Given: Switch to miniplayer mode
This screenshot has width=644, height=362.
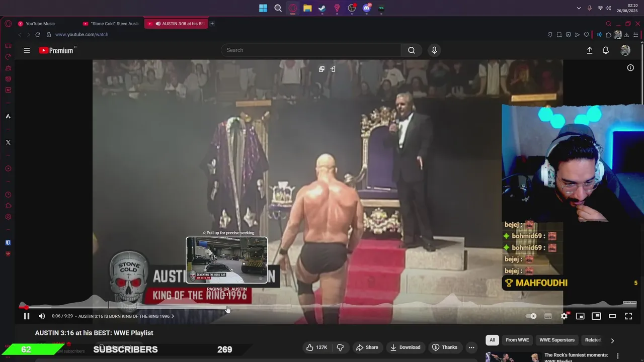Looking at the screenshot, I should point(580,316).
